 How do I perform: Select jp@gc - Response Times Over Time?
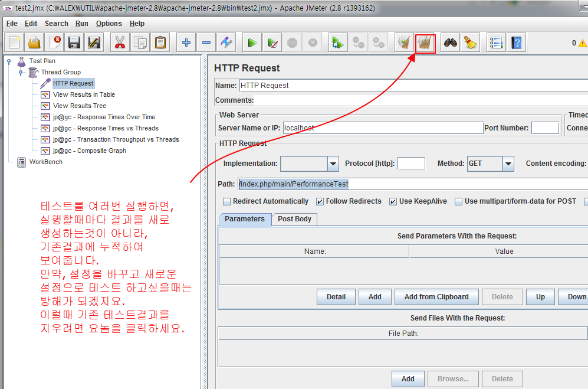104,117
